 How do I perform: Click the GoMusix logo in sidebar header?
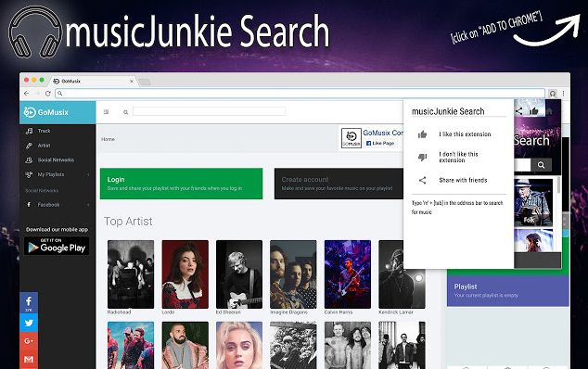click(x=45, y=112)
